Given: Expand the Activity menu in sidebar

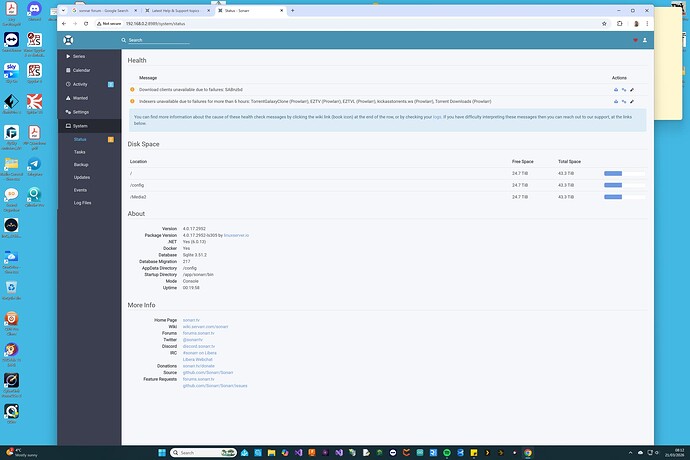Looking at the screenshot, I should [x=81, y=84].
